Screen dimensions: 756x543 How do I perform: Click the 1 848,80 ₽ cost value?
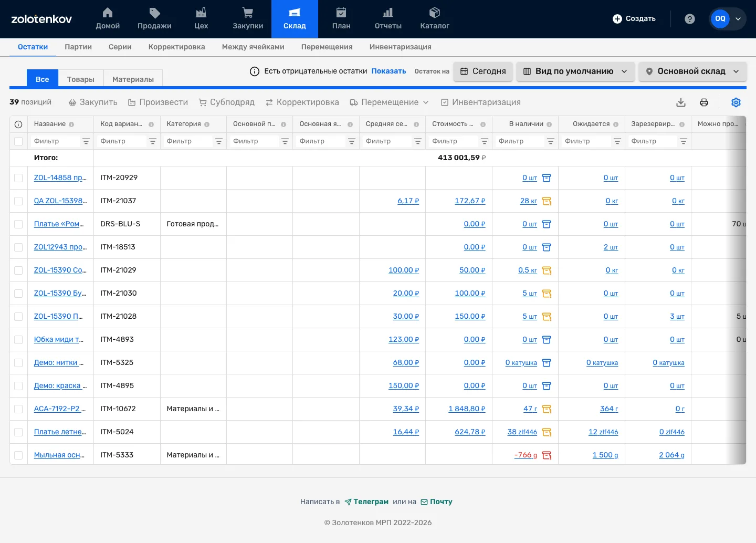[x=467, y=409]
